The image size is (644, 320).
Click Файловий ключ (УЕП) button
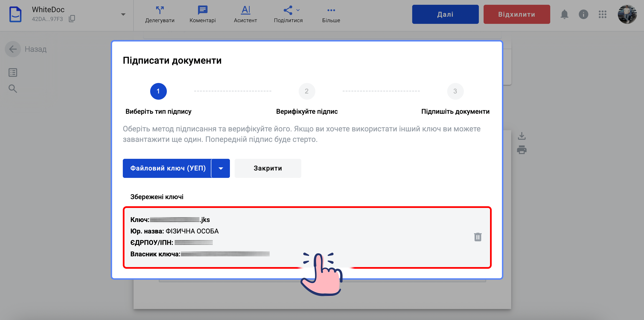click(168, 168)
